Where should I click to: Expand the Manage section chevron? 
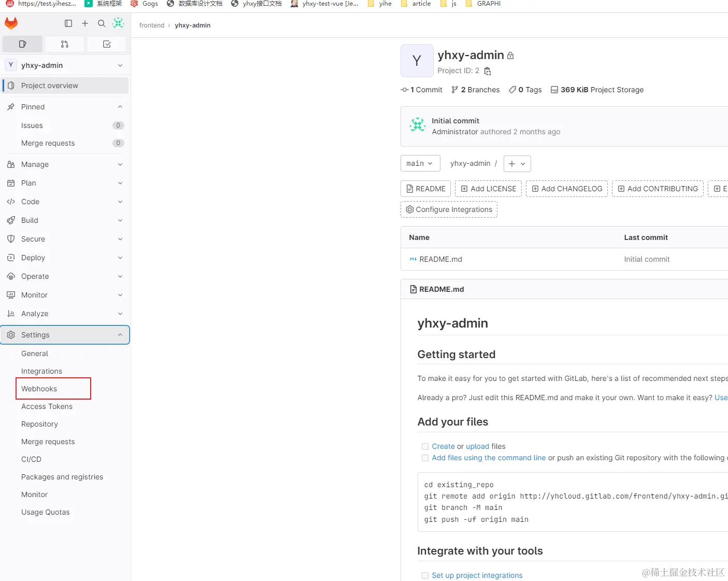(x=120, y=164)
